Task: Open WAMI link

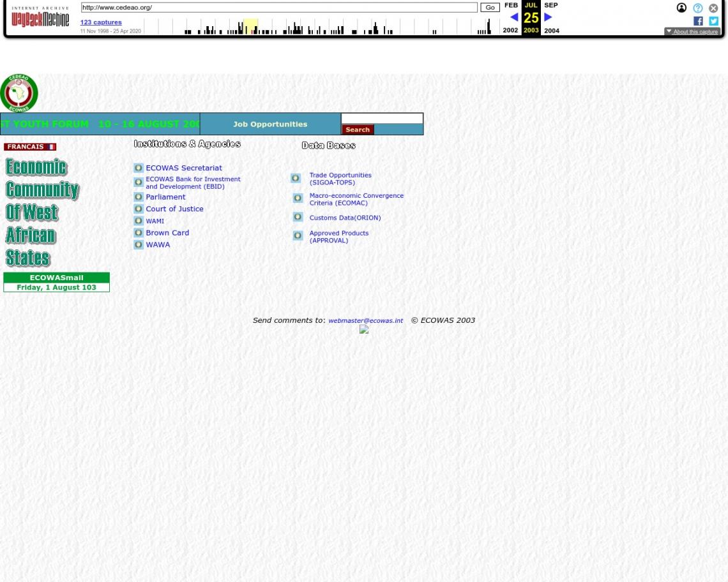Action: coord(155,221)
